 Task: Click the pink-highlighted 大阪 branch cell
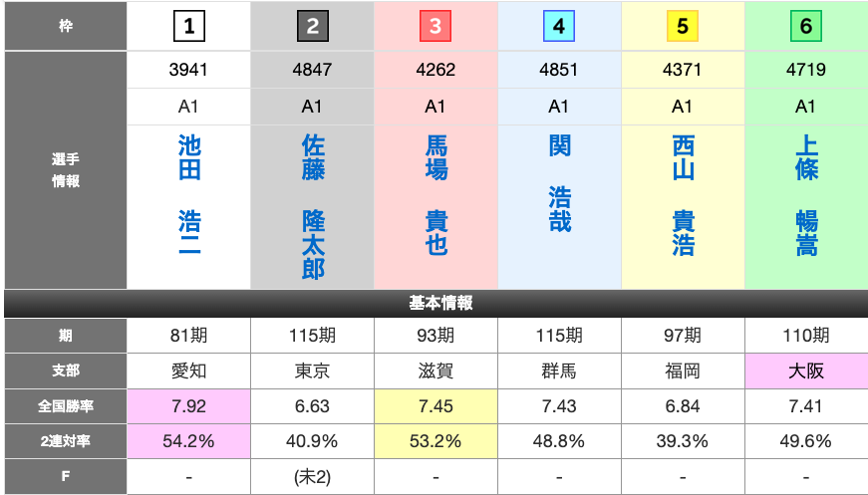806,371
